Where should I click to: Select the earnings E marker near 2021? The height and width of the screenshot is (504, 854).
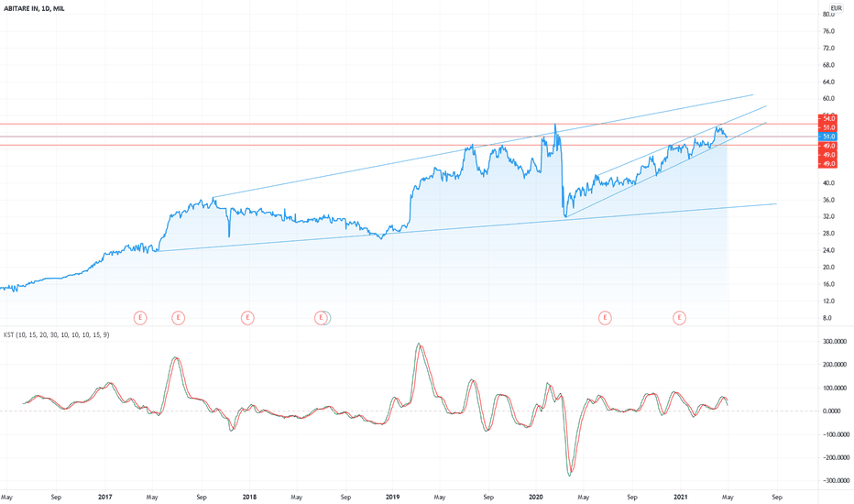coord(679,318)
